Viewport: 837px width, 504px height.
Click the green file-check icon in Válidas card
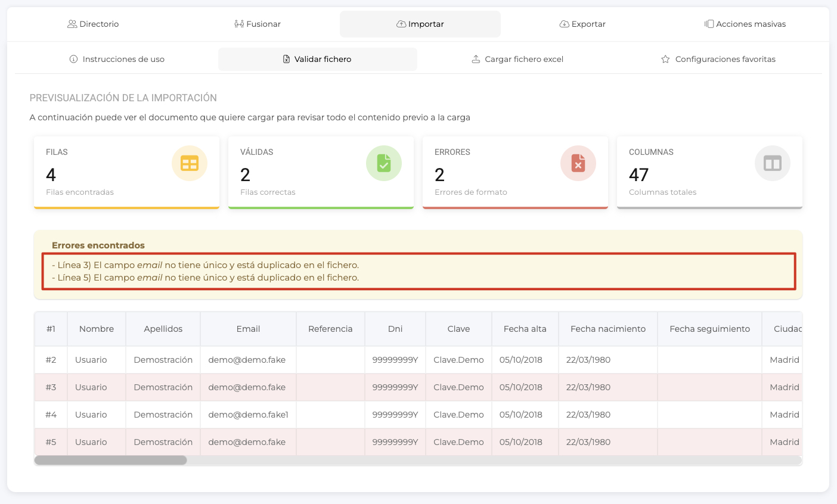384,163
